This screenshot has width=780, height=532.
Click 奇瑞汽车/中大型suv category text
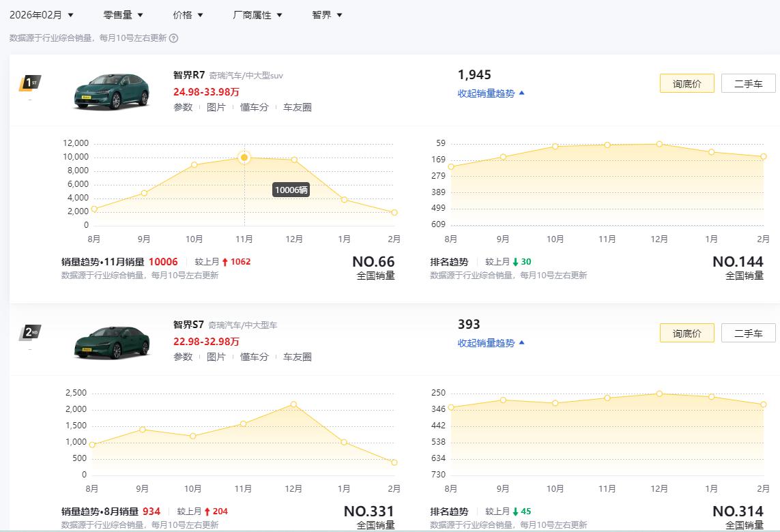pos(246,76)
